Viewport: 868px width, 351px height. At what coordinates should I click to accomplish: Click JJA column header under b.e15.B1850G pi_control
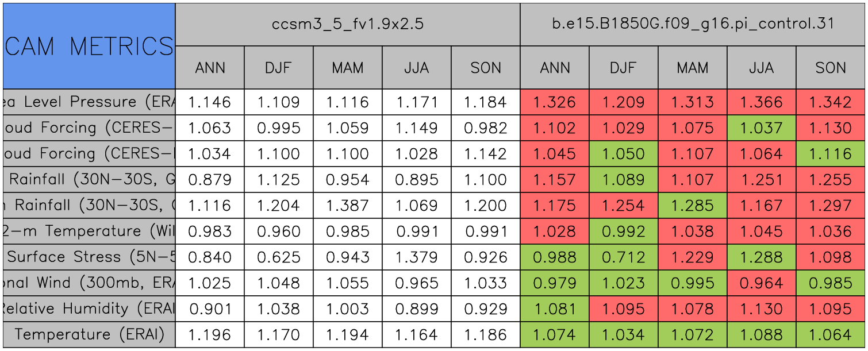coord(761,68)
